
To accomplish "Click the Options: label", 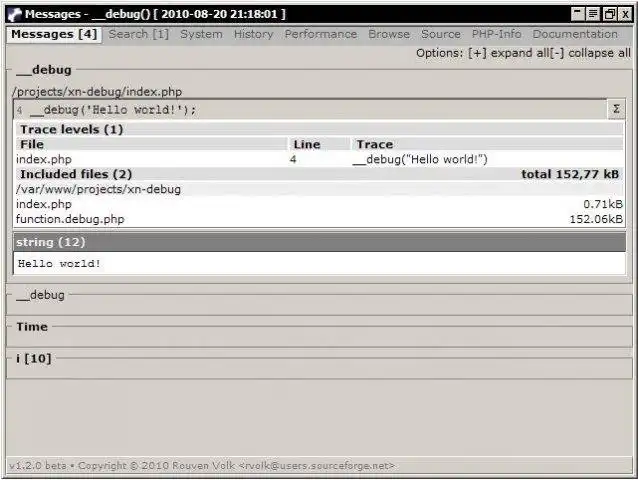I will point(439,53).
